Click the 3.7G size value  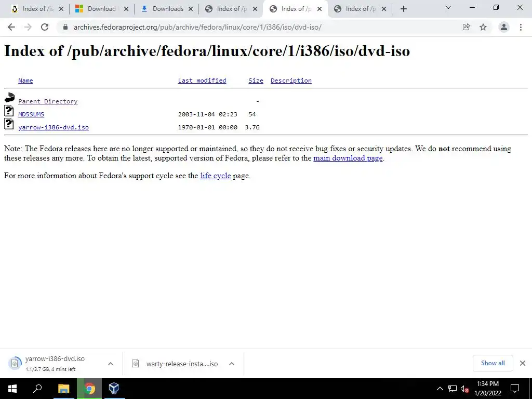pyautogui.click(x=252, y=127)
